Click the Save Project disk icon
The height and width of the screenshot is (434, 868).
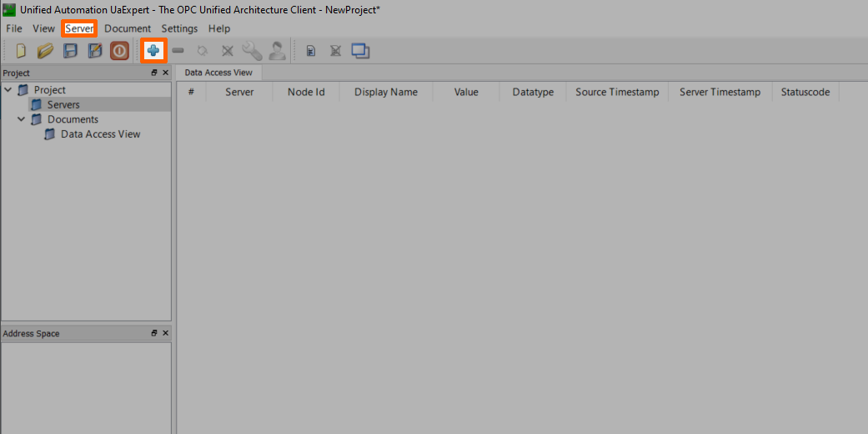71,51
